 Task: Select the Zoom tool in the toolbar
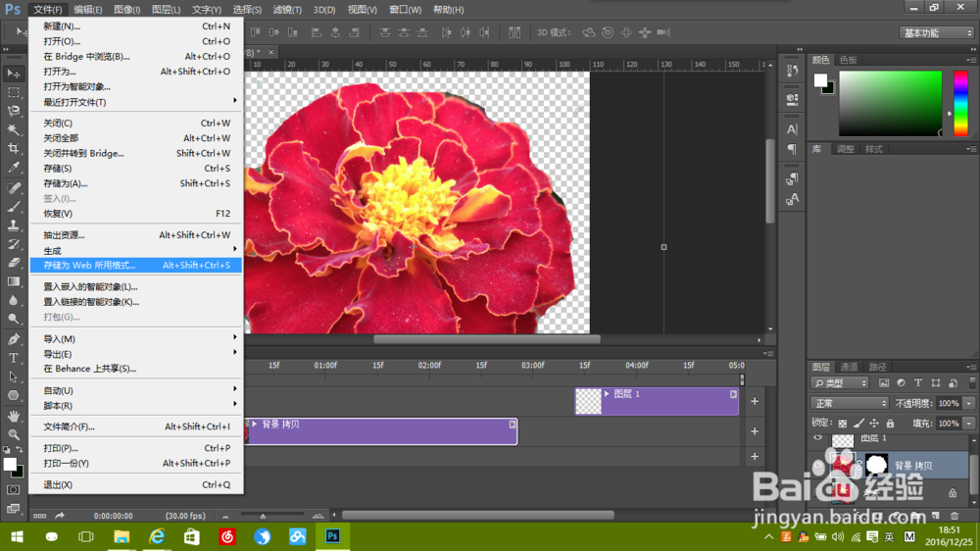[x=14, y=433]
